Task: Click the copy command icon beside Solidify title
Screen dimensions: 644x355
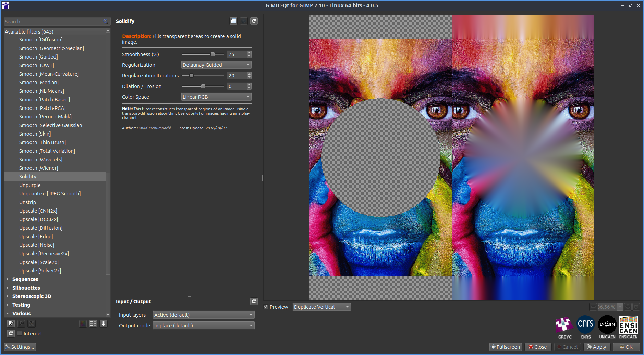Action: pos(233,21)
